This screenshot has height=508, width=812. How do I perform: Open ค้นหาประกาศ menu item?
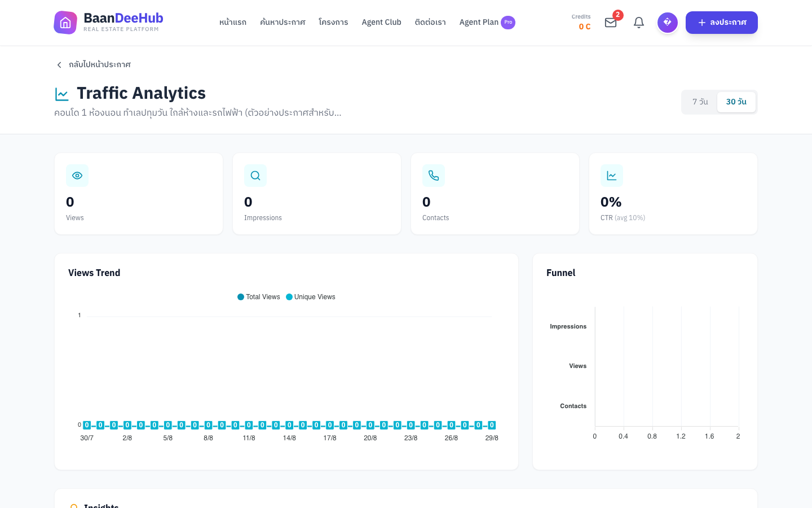click(x=283, y=23)
